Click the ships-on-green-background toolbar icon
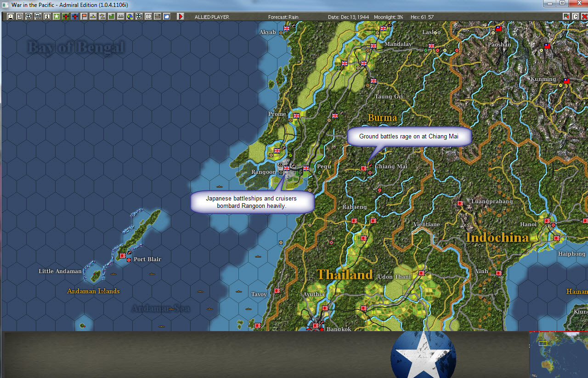This screenshot has height=378, width=588. (x=120, y=17)
